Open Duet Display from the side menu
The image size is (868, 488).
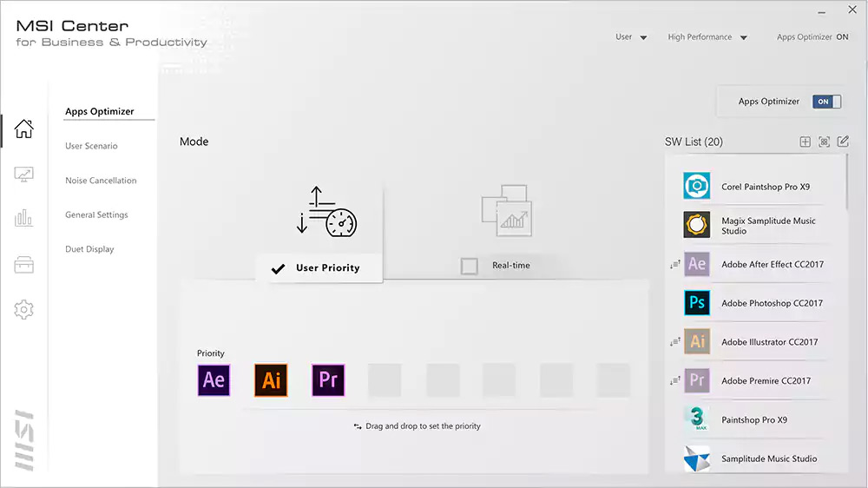click(89, 249)
